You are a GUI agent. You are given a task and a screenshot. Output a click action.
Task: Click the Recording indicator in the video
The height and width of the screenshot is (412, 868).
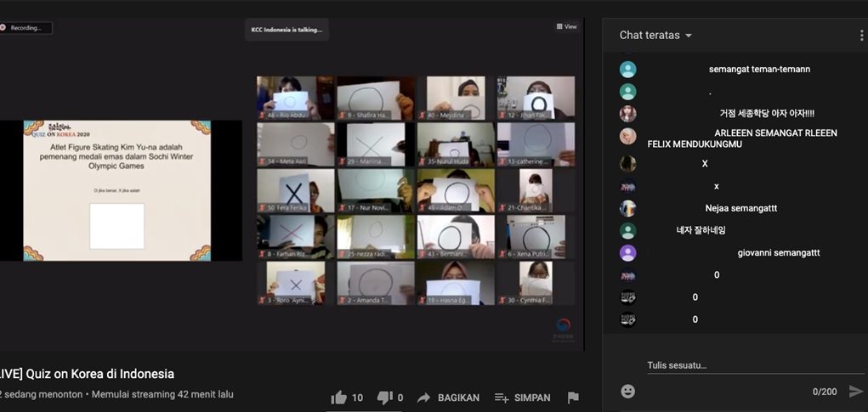click(26, 27)
